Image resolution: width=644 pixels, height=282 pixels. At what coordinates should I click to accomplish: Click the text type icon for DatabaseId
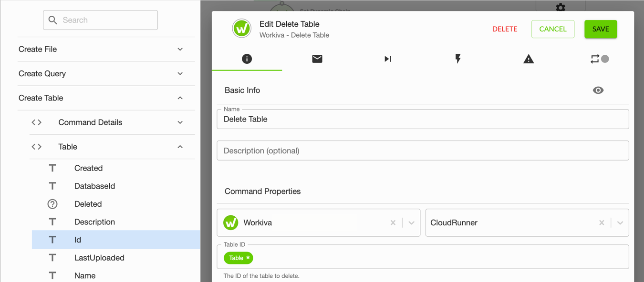52,186
